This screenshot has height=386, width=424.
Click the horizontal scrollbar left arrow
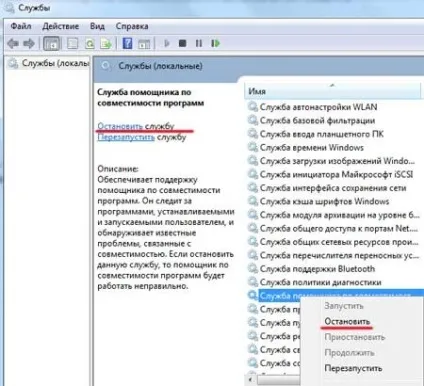click(x=250, y=380)
